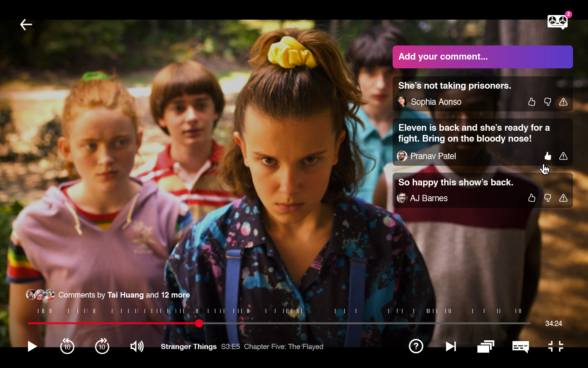This screenshot has height=368, width=588.
Task: Click the Sophia Aonso name
Action: tap(436, 102)
